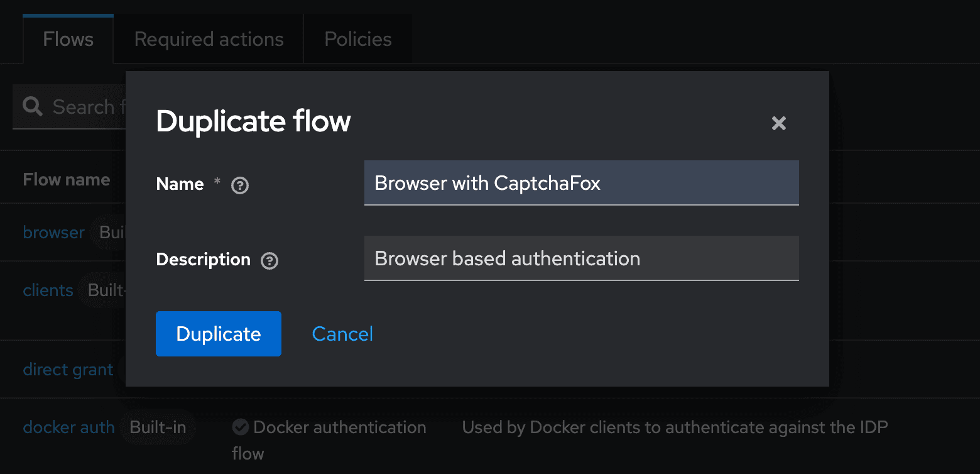The width and height of the screenshot is (980, 474).
Task: Click the Cancel link in the dialog
Action: pos(342,334)
